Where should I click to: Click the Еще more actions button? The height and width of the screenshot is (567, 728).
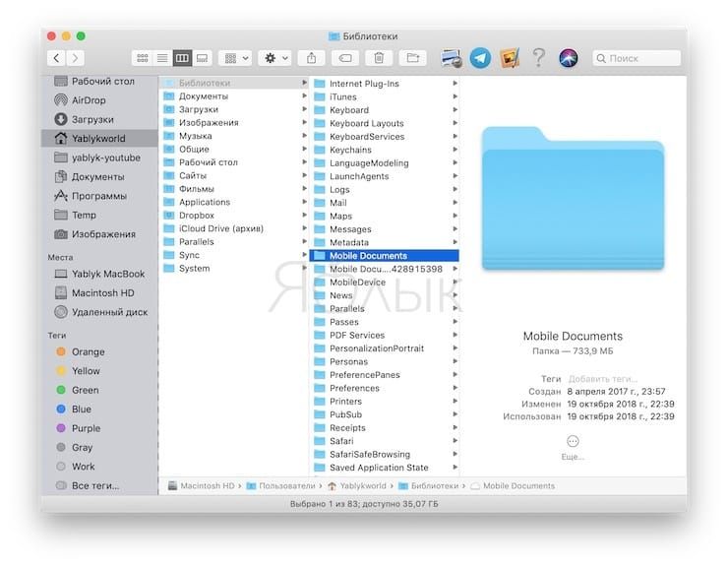[573, 442]
